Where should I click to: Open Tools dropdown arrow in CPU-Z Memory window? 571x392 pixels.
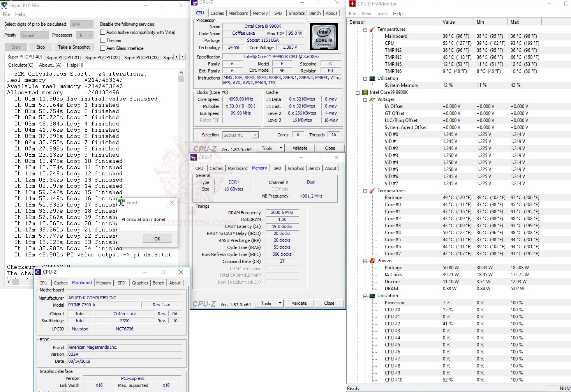point(280,303)
